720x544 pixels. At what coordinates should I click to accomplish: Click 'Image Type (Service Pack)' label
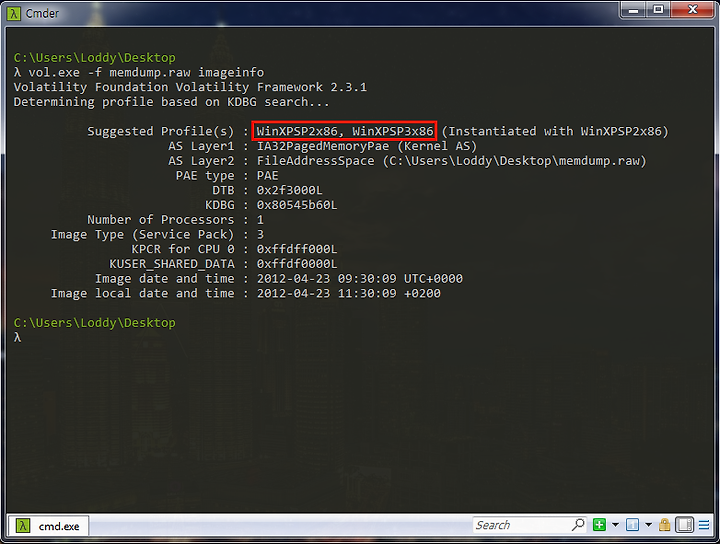click(142, 235)
